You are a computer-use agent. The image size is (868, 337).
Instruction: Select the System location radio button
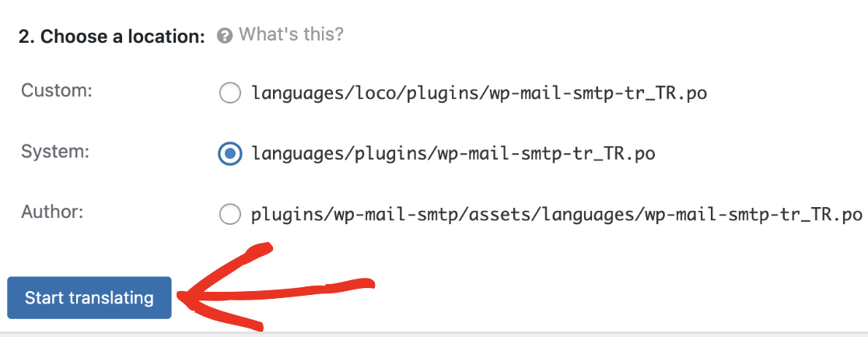pos(229,153)
